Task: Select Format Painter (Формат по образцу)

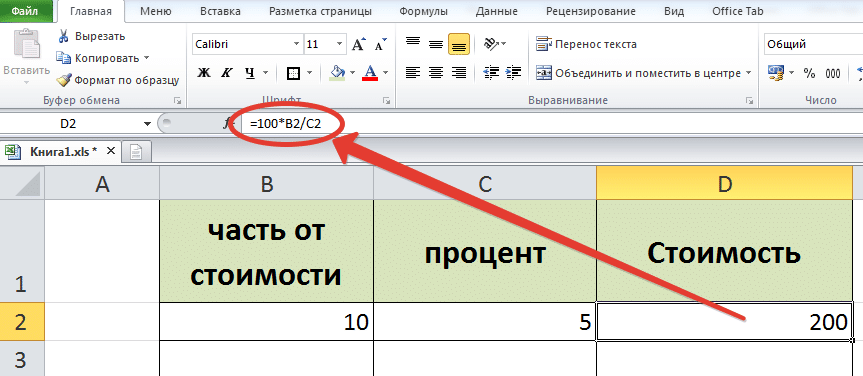Action: click(118, 80)
